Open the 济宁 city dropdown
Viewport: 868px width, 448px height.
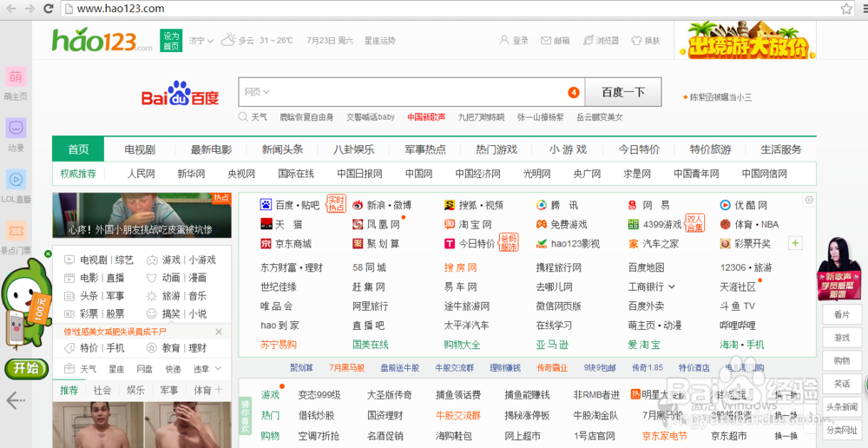[201, 41]
